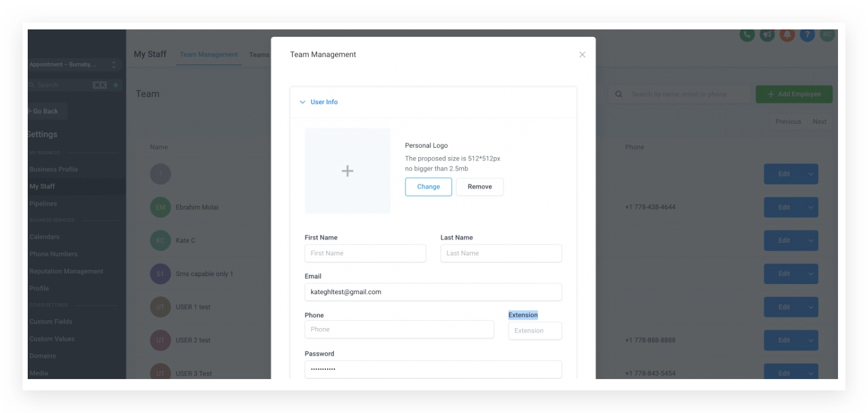The image size is (868, 413).
Task: Click the Add Employee button
Action: tap(794, 94)
